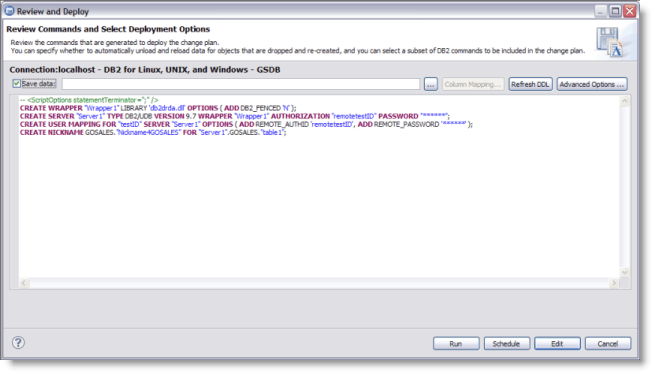
Task: Click the Save data path input field
Action: 241,84
